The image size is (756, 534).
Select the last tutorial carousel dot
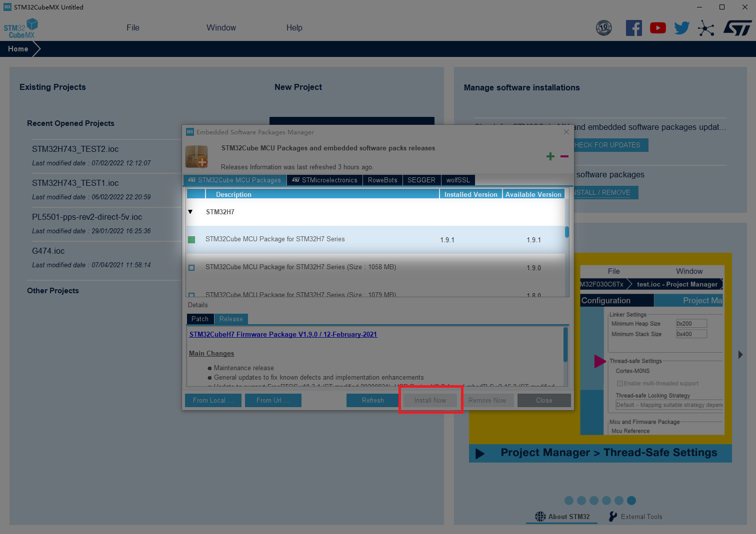[x=631, y=501]
